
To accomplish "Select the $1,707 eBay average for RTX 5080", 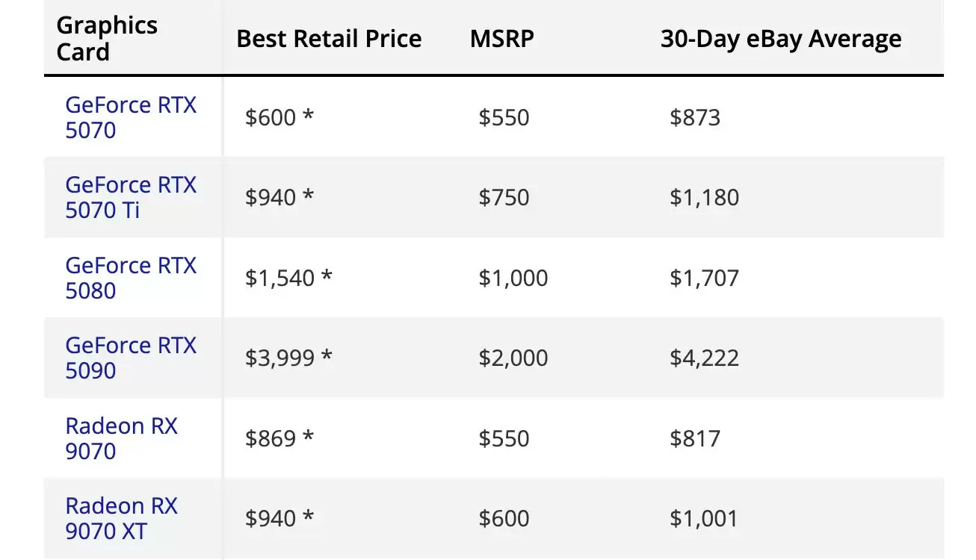I will point(704,278).
